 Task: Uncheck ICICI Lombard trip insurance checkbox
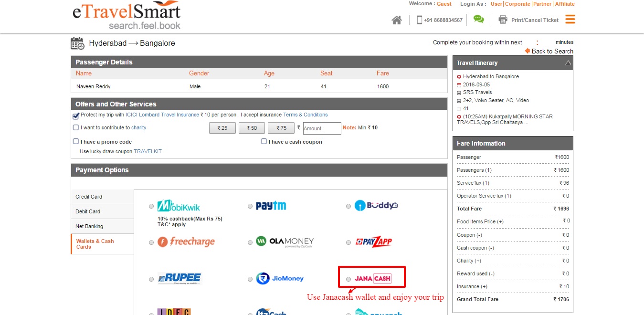click(x=76, y=115)
